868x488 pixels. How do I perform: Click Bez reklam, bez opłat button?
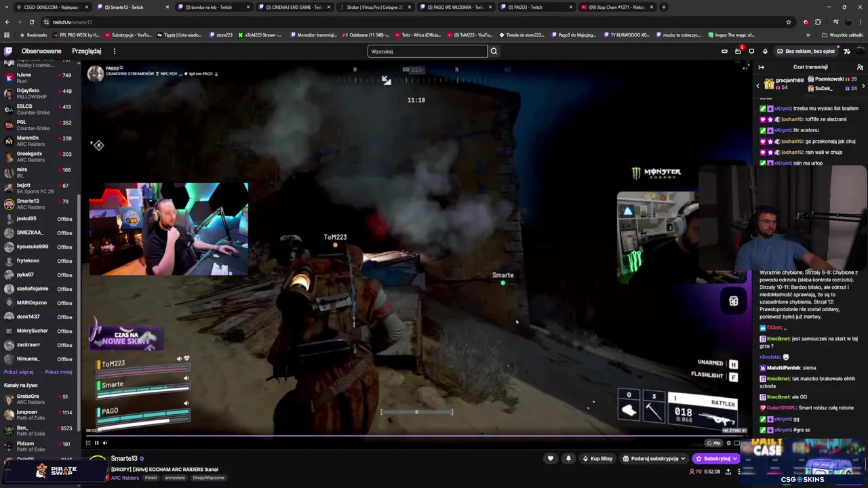(x=806, y=51)
